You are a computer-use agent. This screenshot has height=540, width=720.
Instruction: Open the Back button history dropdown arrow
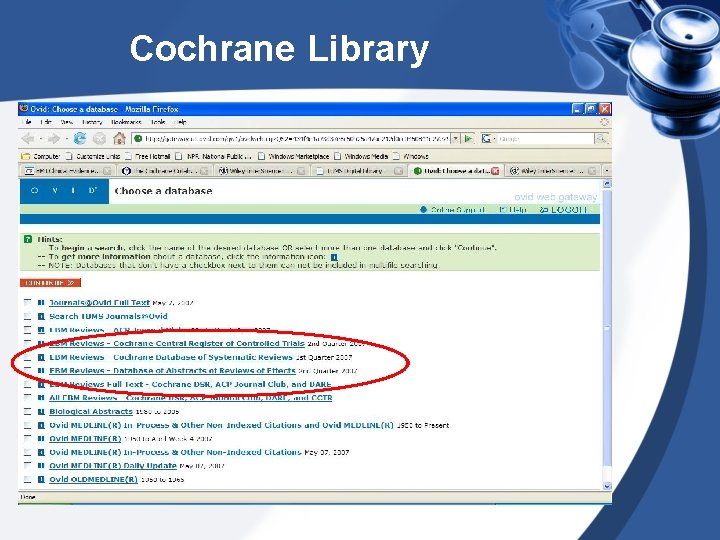pos(40,138)
